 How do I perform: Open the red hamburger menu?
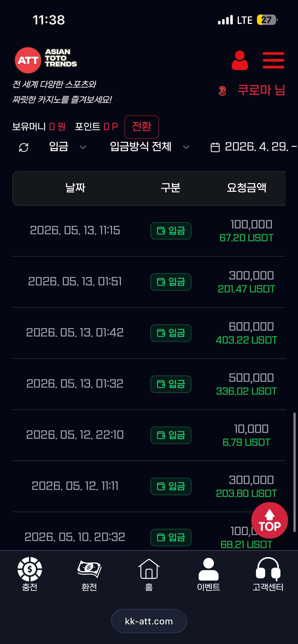tap(274, 60)
